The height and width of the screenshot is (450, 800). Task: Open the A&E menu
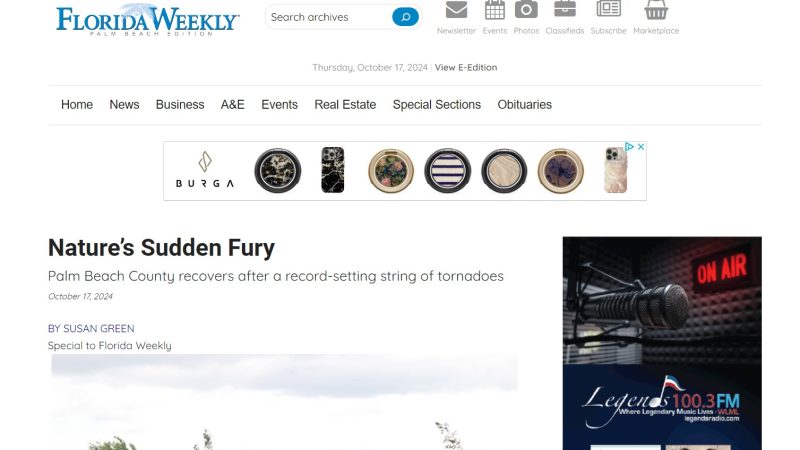[233, 105]
